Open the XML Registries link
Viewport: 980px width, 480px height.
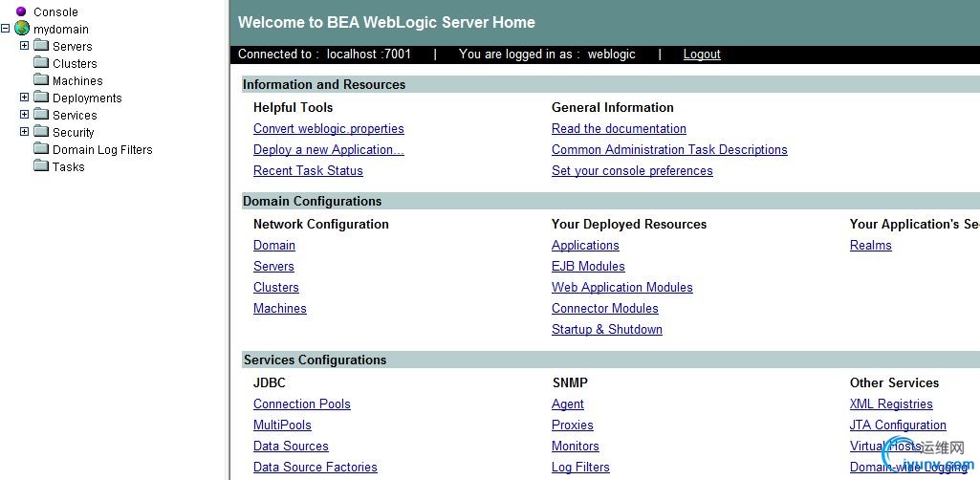pos(891,404)
